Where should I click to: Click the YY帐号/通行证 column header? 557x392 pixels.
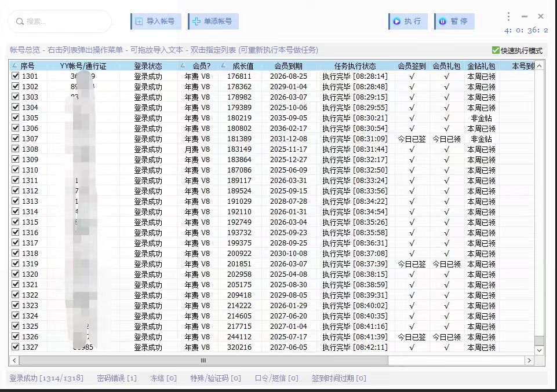(83, 66)
